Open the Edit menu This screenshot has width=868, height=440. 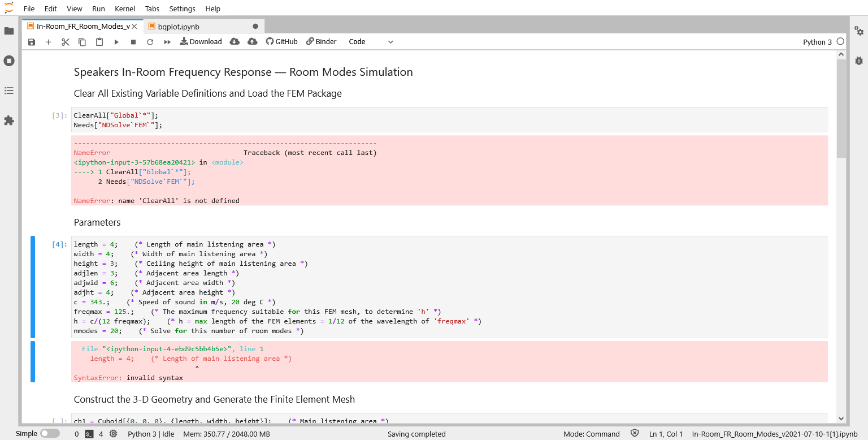[50, 8]
